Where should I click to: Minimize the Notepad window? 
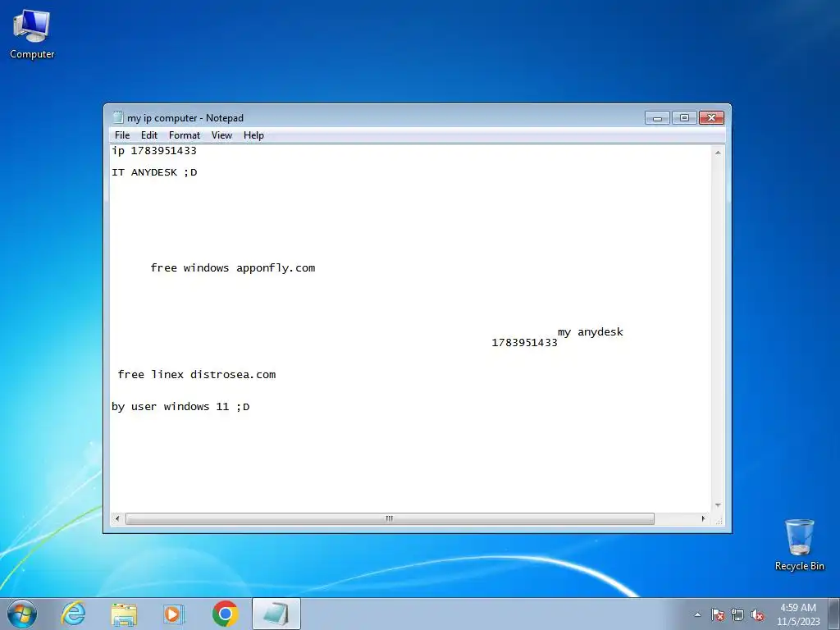657,117
